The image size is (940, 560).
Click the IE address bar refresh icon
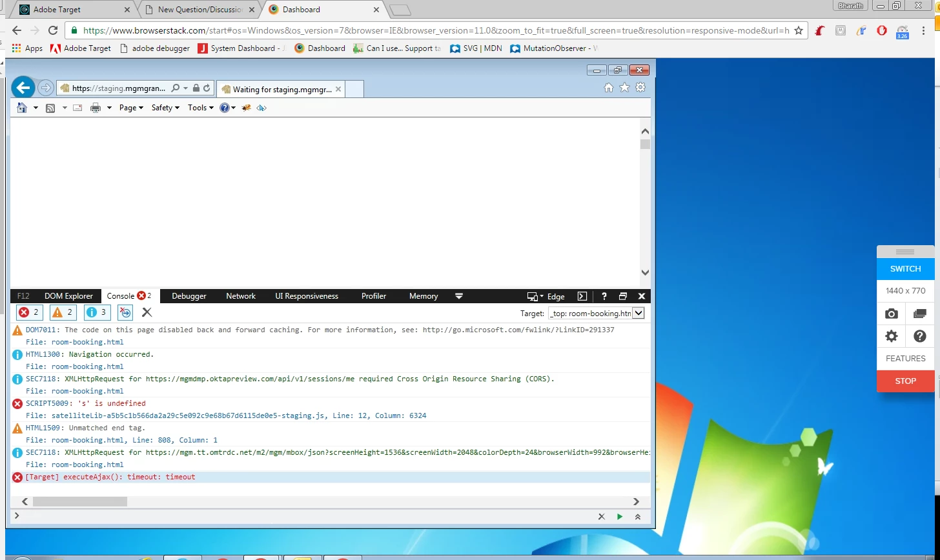coord(207,88)
